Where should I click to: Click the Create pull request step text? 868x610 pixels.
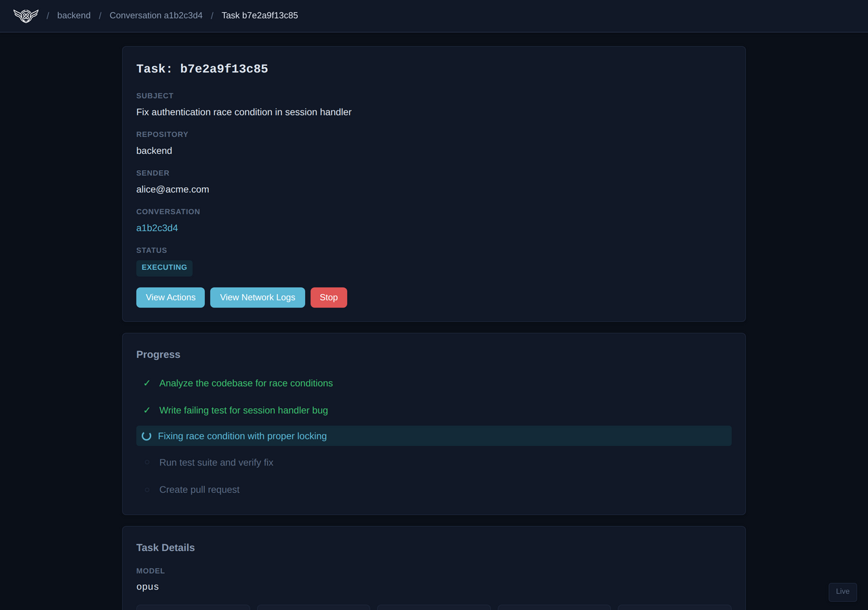click(199, 489)
